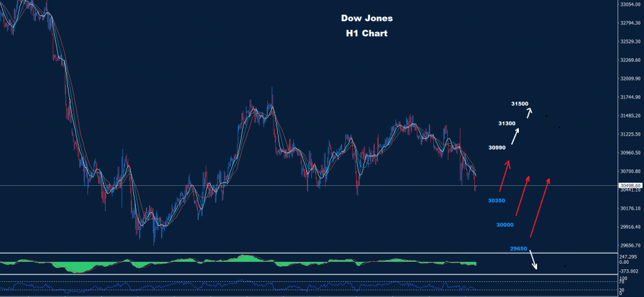Click MACD scale value -373.002
644x297 pixels.
[x=629, y=271]
